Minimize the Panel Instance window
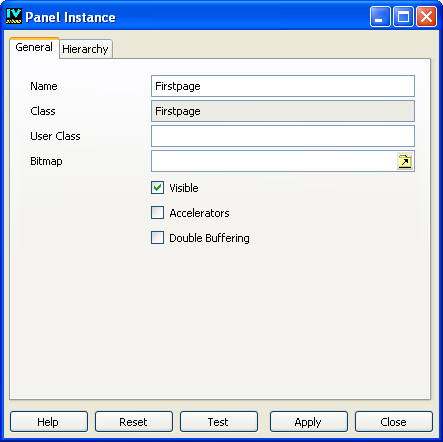The height and width of the screenshot is (442, 443). (380, 16)
